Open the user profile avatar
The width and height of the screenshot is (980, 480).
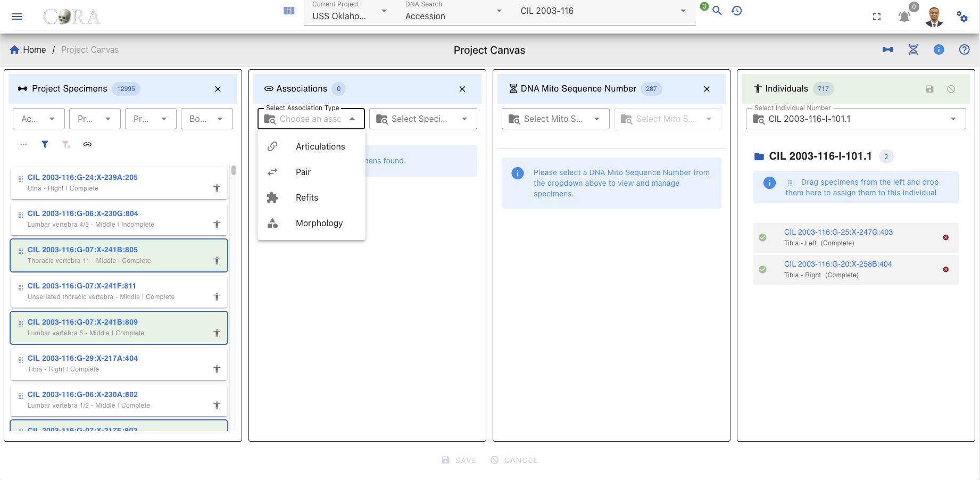point(934,16)
